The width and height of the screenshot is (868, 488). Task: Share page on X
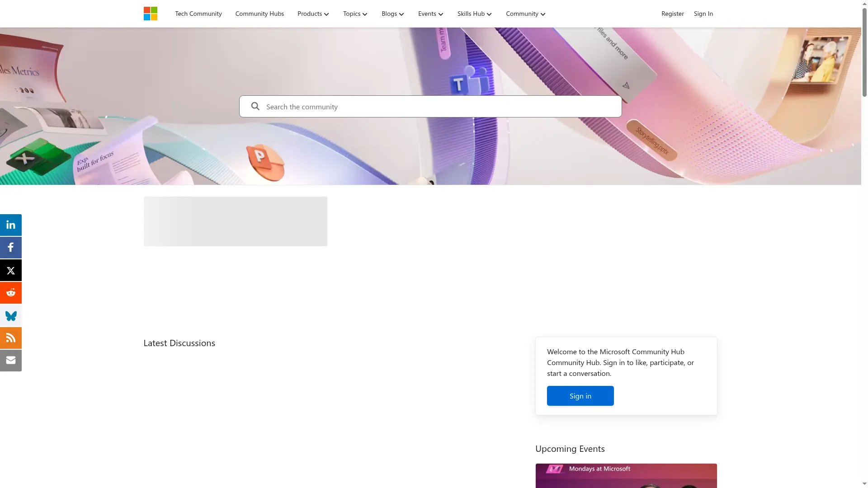[x=11, y=270]
